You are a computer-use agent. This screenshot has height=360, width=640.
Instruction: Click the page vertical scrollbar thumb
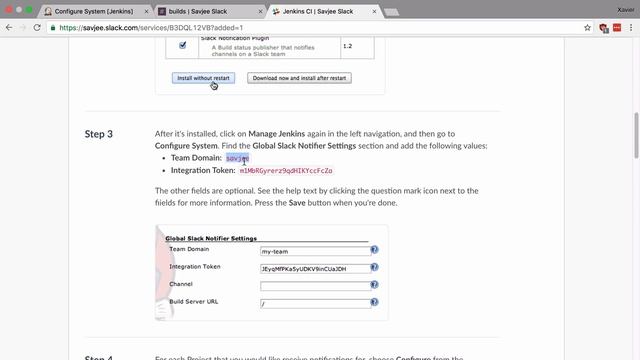(636, 136)
